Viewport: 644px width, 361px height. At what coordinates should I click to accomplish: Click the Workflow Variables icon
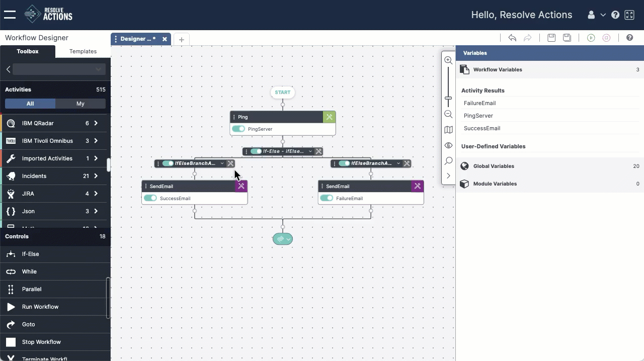(x=465, y=69)
